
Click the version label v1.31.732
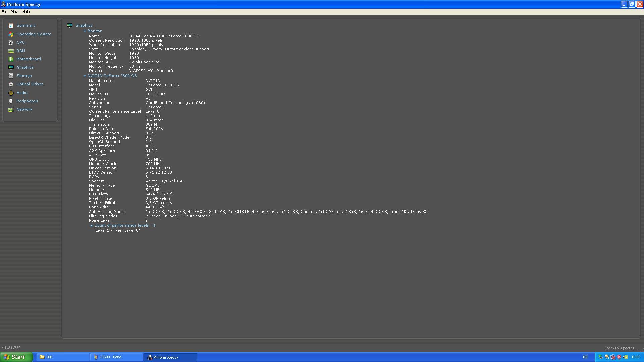[x=12, y=348]
